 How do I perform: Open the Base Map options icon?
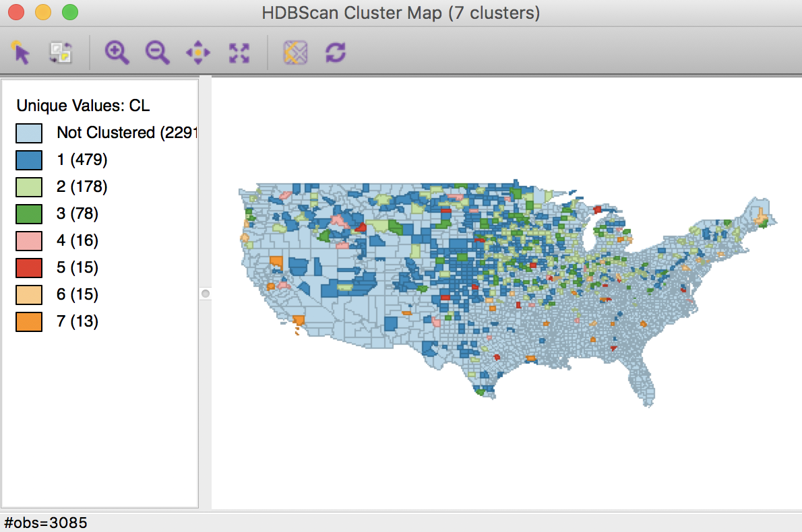295,52
